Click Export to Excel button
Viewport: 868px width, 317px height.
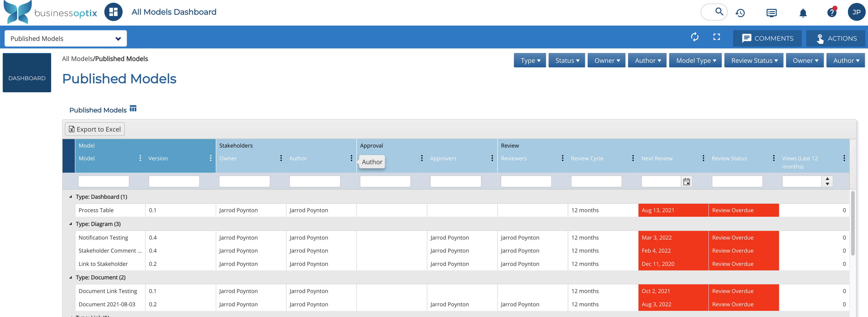95,129
